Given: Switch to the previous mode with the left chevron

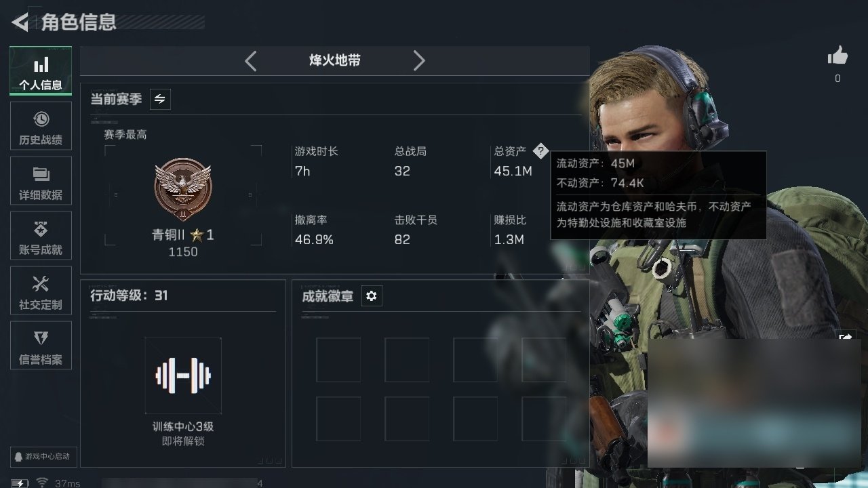Looking at the screenshot, I should click(250, 61).
